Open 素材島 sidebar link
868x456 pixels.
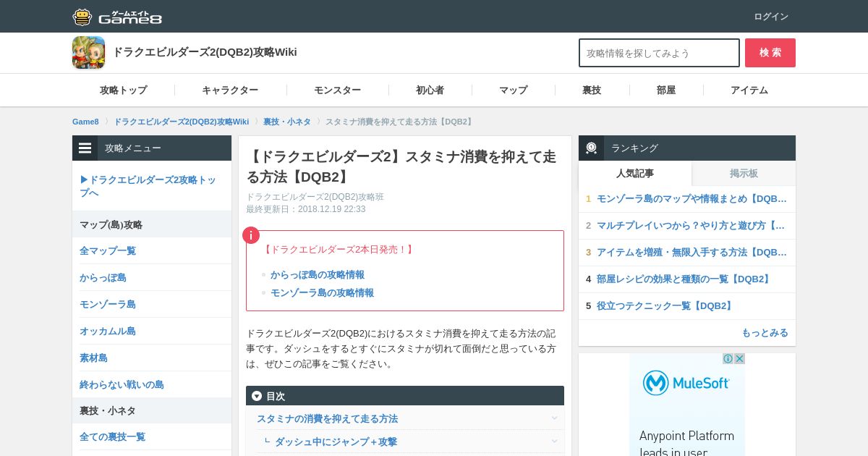pyautogui.click(x=93, y=358)
